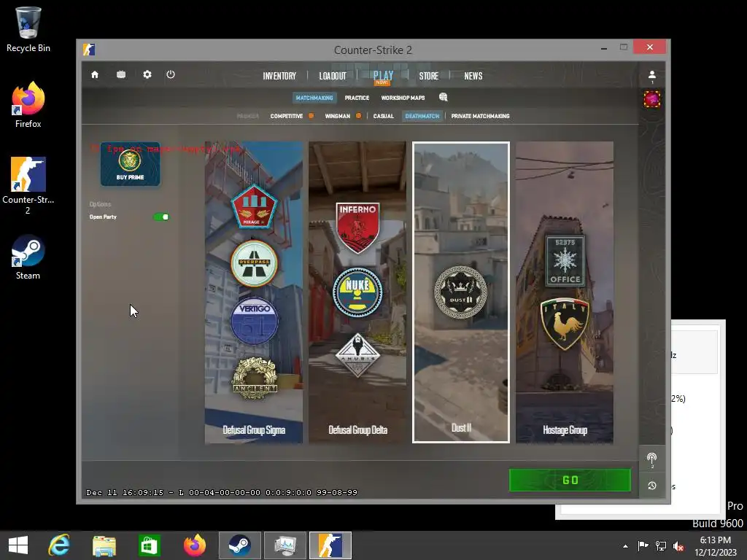Choose the greyed Premier game mode
This screenshot has width=747, height=560.
(248, 116)
